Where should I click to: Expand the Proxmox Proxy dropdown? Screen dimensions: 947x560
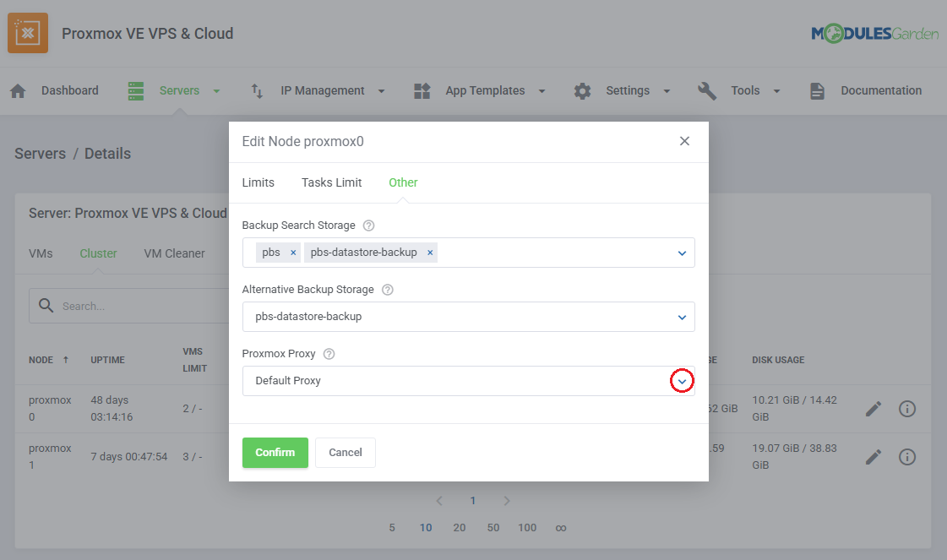click(682, 382)
